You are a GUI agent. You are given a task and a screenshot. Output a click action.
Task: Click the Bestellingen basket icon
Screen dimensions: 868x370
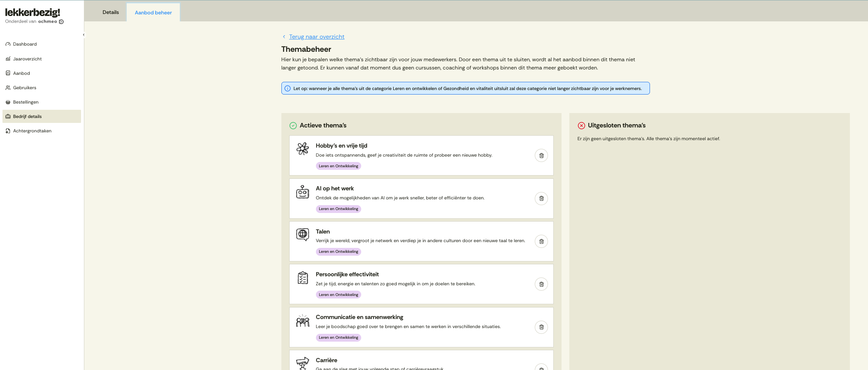click(x=8, y=102)
